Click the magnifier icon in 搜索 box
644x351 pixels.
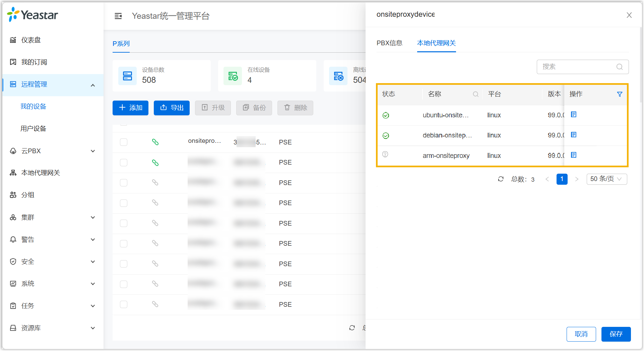620,67
